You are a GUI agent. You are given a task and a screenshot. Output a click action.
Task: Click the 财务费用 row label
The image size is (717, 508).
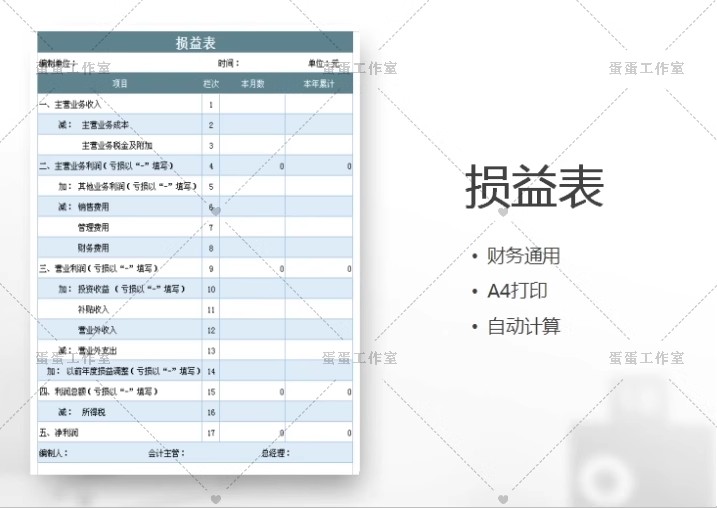click(x=93, y=248)
